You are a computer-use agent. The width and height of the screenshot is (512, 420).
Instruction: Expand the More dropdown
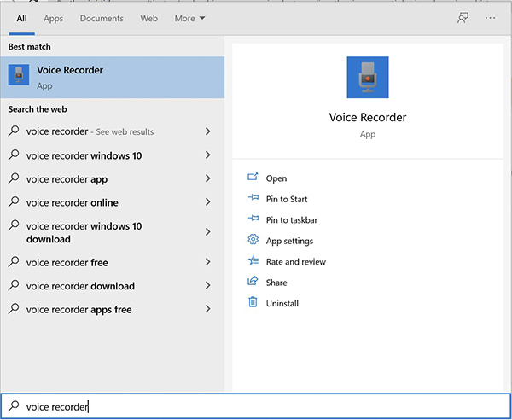click(189, 19)
